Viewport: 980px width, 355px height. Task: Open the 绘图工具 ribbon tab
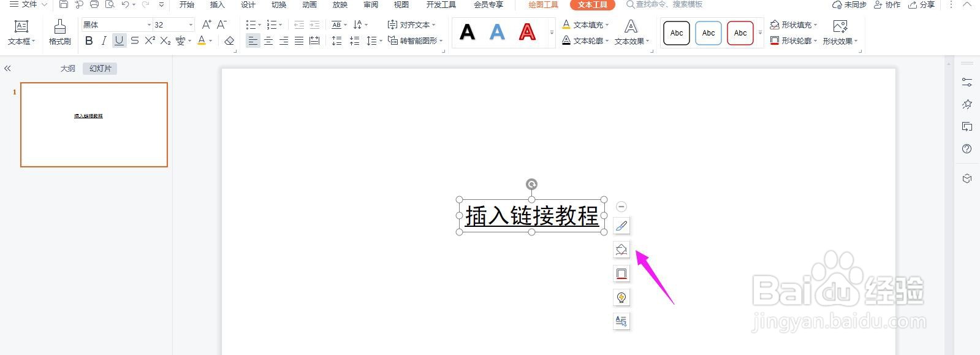543,4
